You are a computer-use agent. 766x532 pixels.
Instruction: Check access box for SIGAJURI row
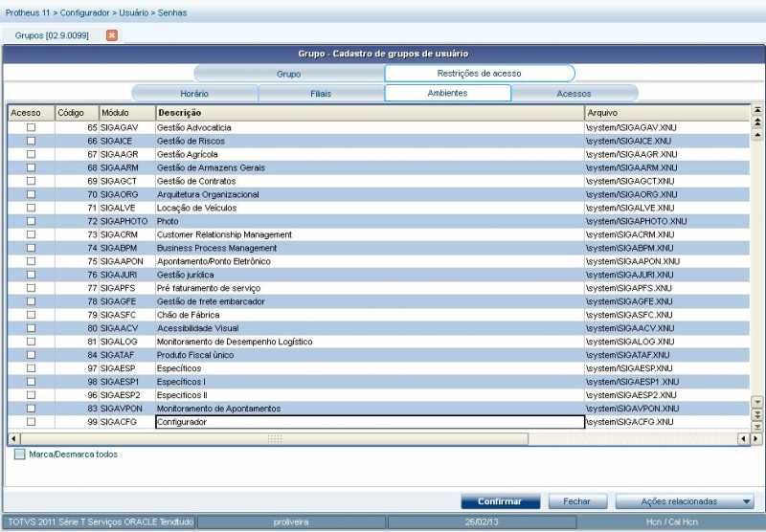pos(32,275)
